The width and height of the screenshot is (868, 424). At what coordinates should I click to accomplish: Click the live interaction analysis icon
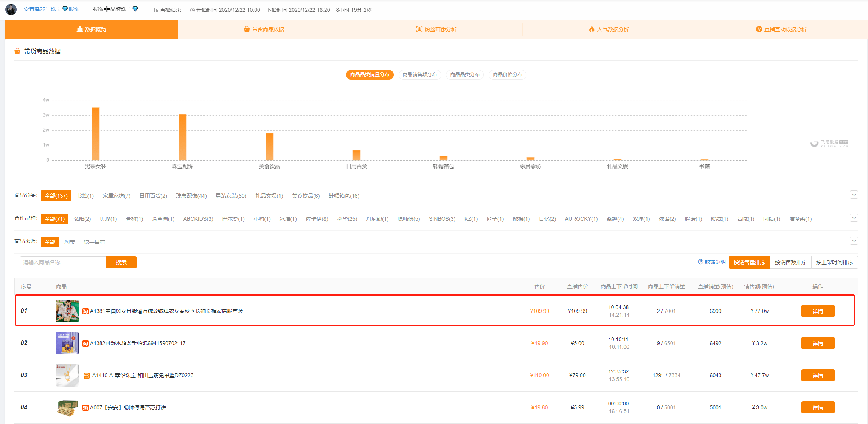tap(759, 29)
